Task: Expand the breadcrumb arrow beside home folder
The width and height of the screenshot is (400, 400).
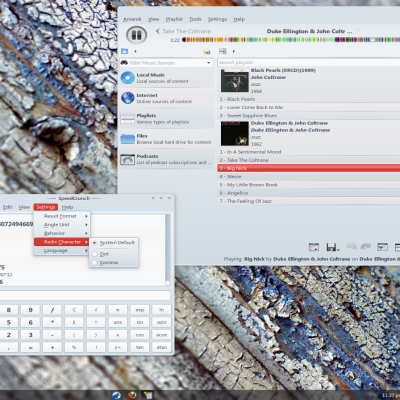Action: click(x=135, y=51)
